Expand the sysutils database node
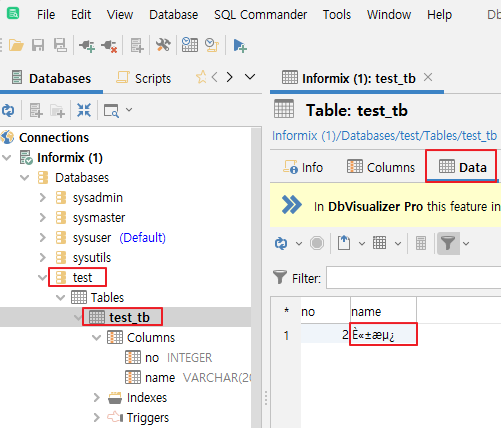The height and width of the screenshot is (428, 501). pyautogui.click(x=42, y=258)
